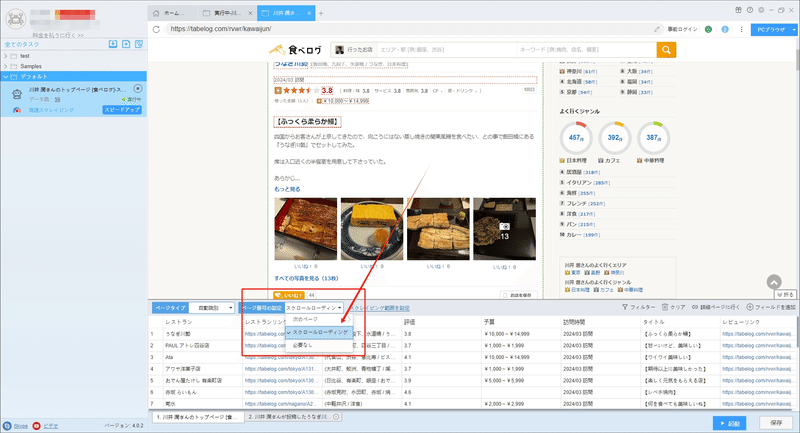Click the blue 起動 run button
The height and width of the screenshot is (433, 800).
point(730,423)
